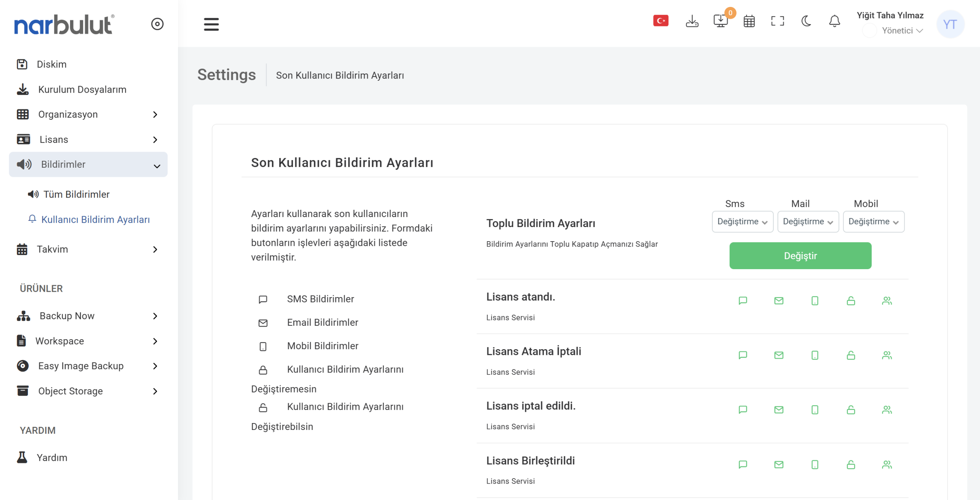Toggle lock setting for Lisans iptal edildi
980x500 pixels.
click(x=851, y=410)
